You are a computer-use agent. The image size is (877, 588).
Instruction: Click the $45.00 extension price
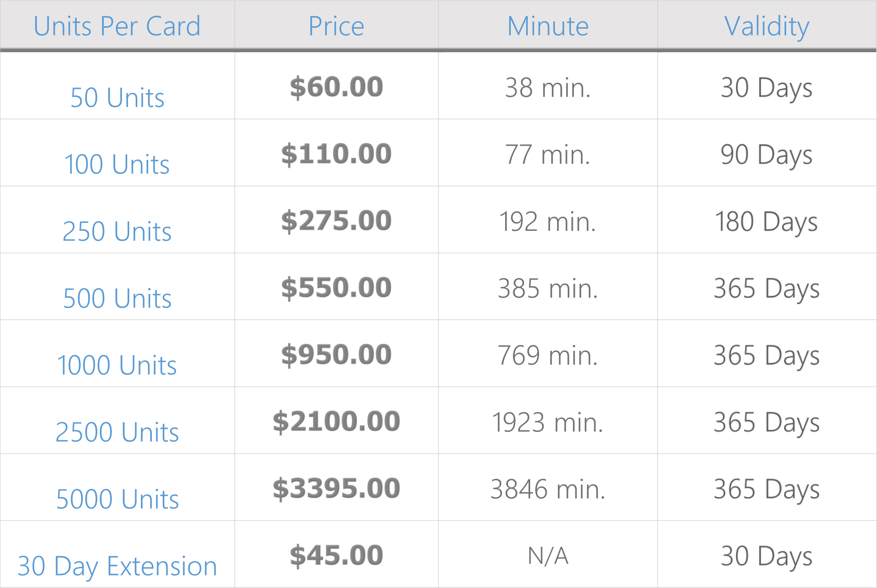(336, 556)
